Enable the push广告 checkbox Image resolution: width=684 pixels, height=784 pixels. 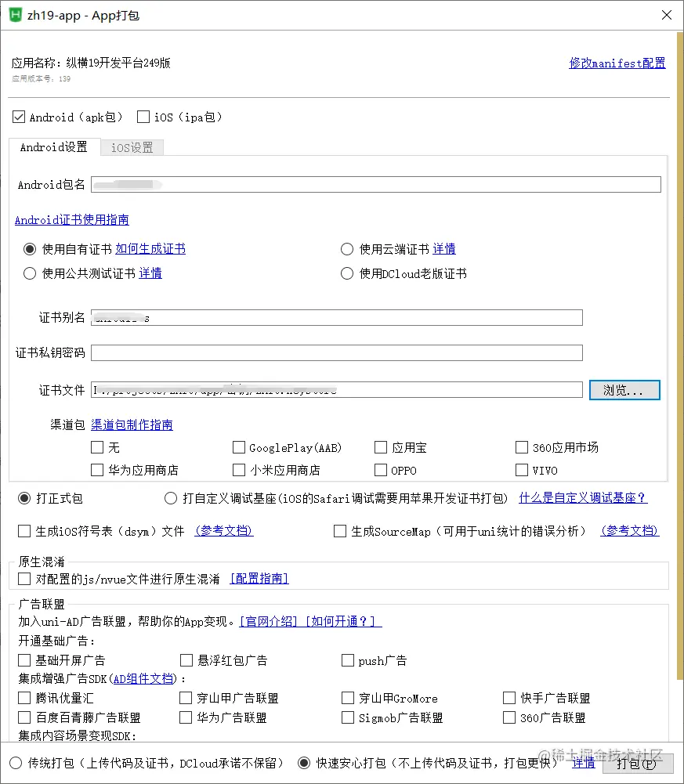point(348,660)
